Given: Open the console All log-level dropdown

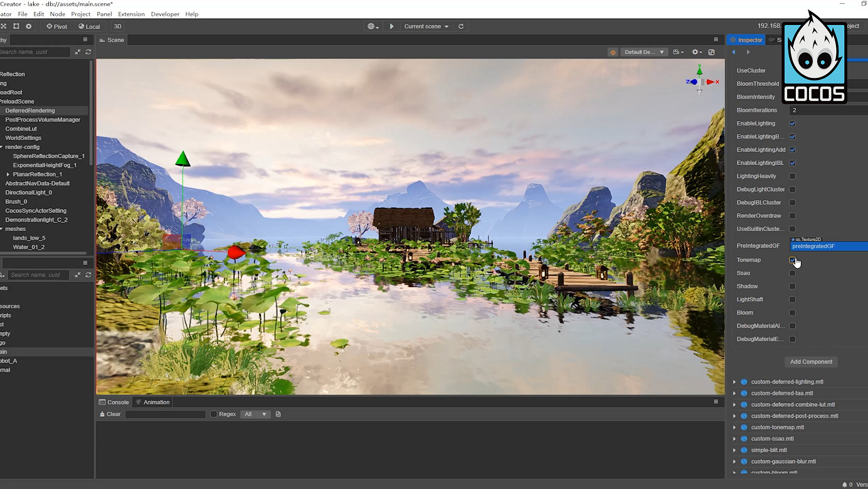Looking at the screenshot, I should (255, 414).
